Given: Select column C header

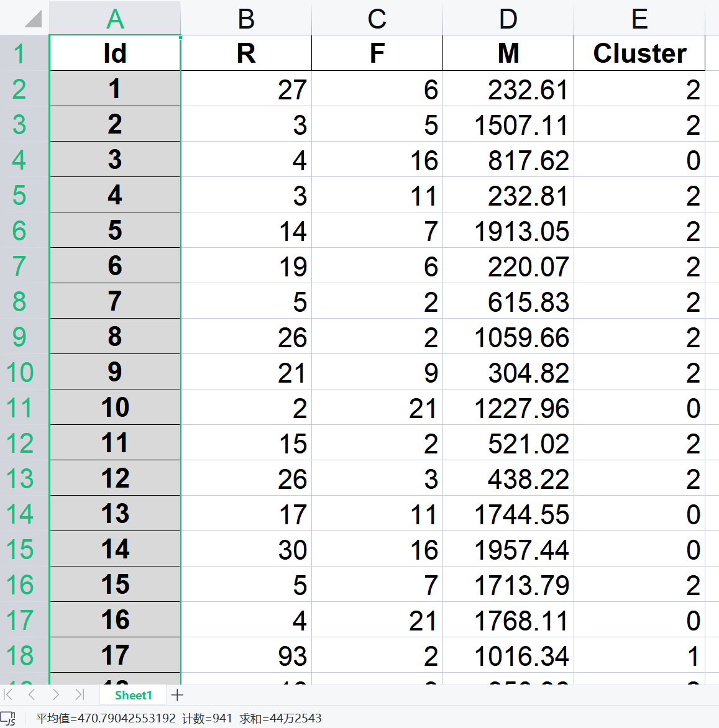Looking at the screenshot, I should click(377, 19).
